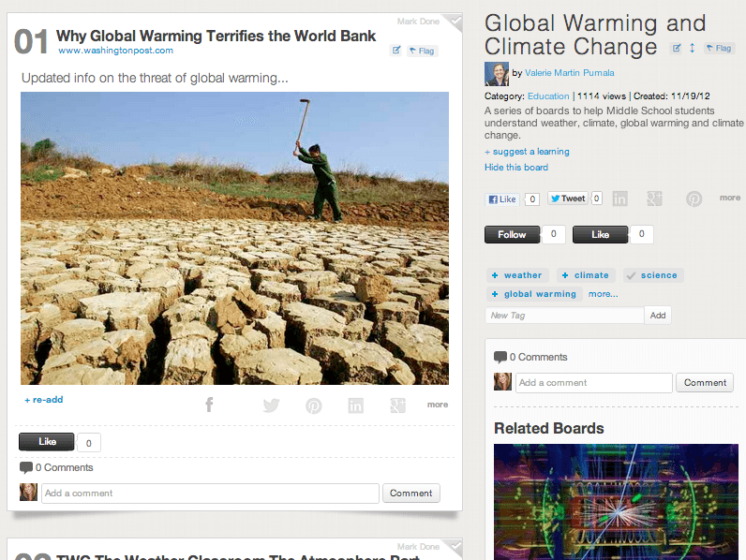This screenshot has width=746, height=560.
Task: Open the related board thumbnail image
Action: pyautogui.click(x=616, y=502)
